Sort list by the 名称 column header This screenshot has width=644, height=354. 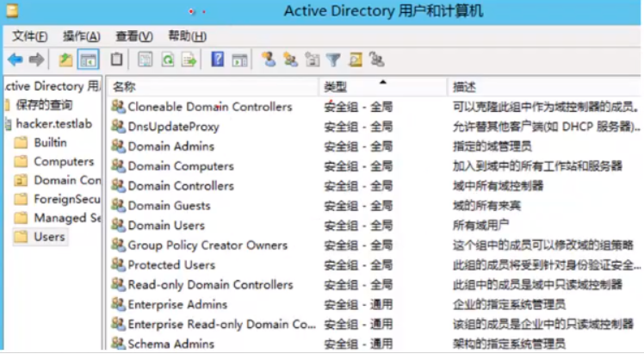(x=213, y=87)
